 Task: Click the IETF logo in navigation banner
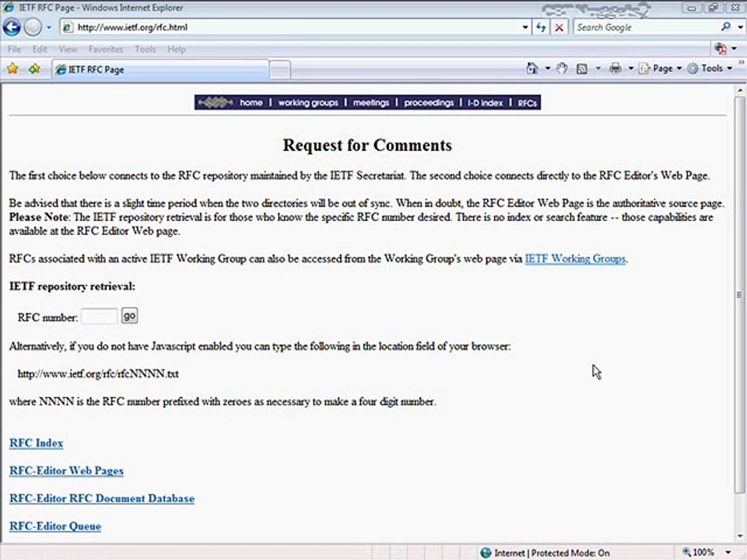(x=216, y=103)
